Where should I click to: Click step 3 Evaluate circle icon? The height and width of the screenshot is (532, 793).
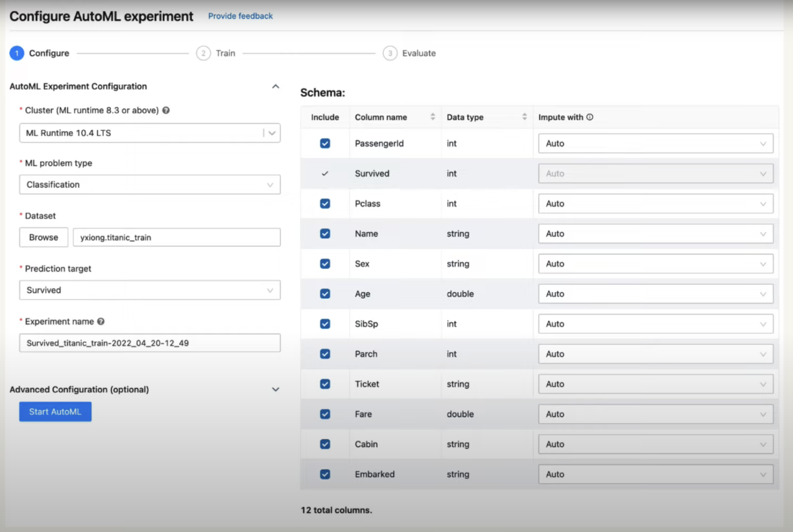pos(390,53)
